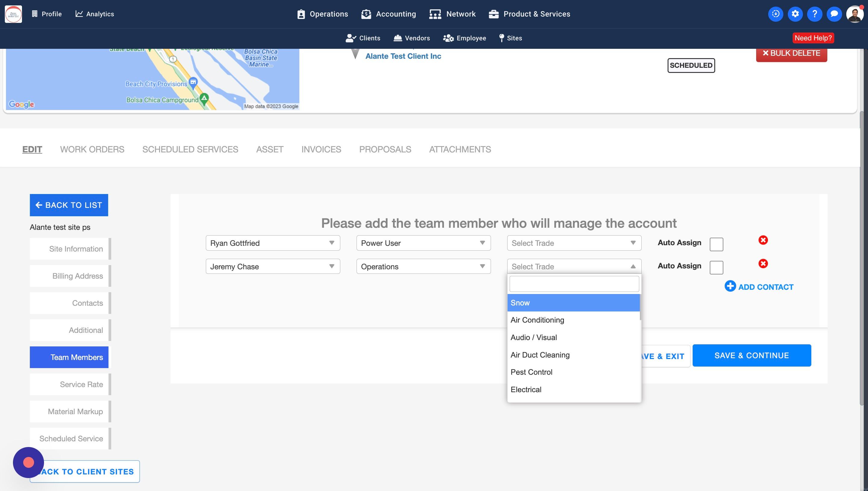The width and height of the screenshot is (868, 491).
Task: Open the Jeremy Chase member dropdown
Action: (x=272, y=266)
